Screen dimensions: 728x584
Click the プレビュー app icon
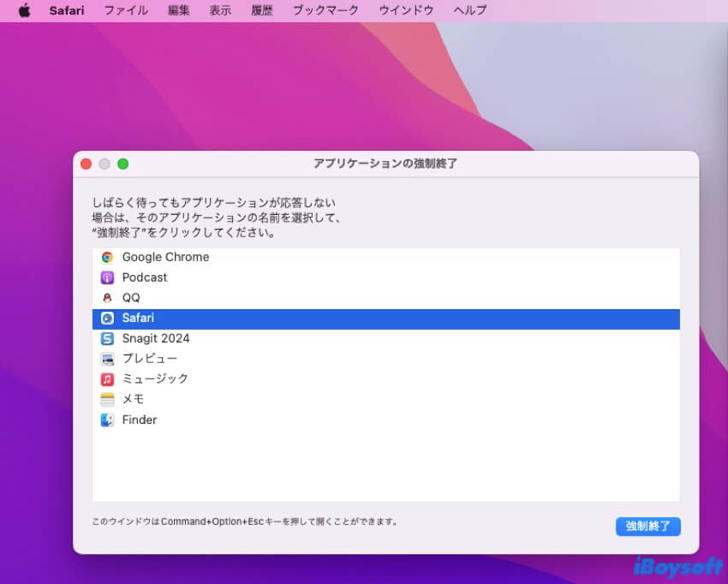coord(106,359)
